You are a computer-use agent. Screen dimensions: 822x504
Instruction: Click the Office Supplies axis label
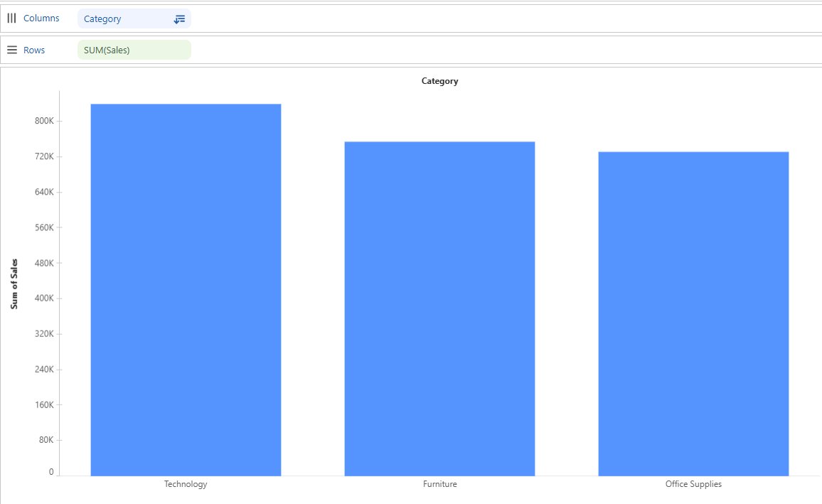coord(693,484)
